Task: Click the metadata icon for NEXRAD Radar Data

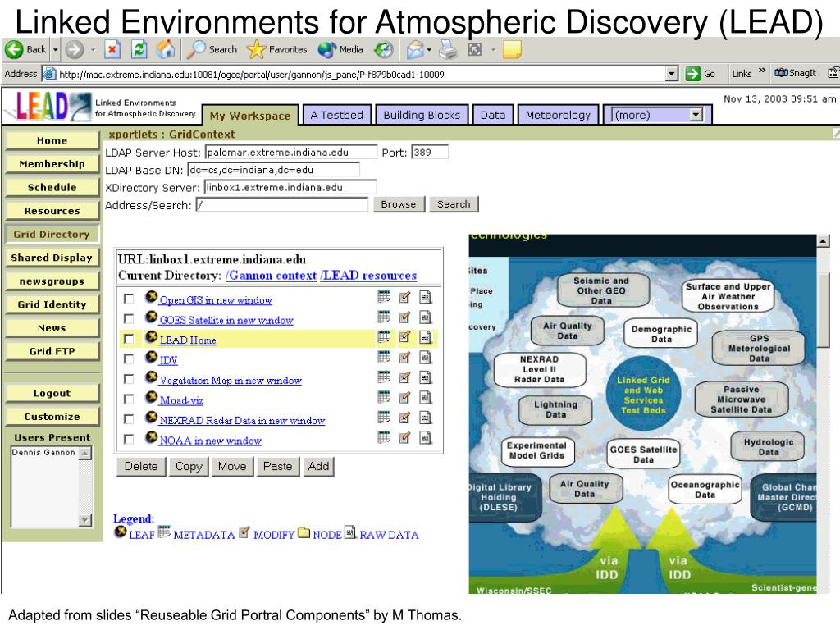Action: point(384,417)
